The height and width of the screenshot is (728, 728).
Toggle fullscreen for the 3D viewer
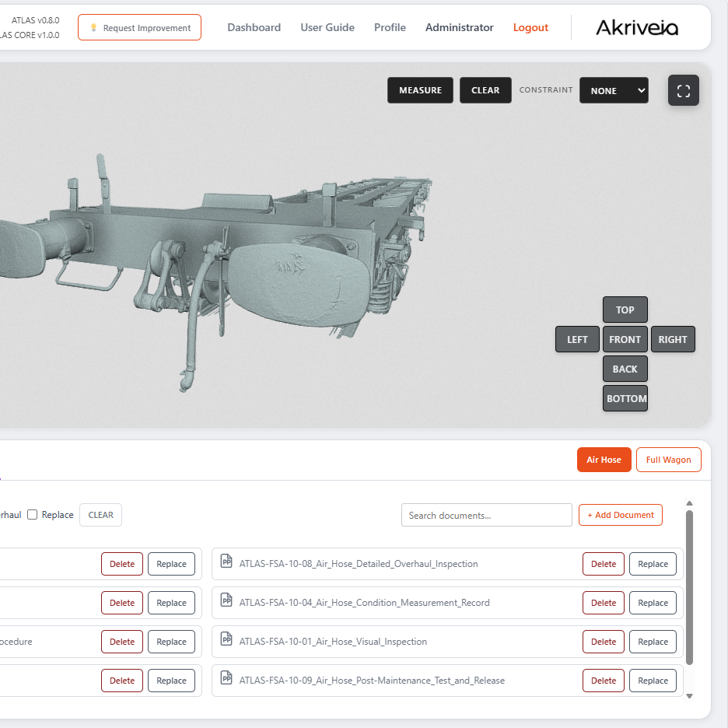click(683, 90)
